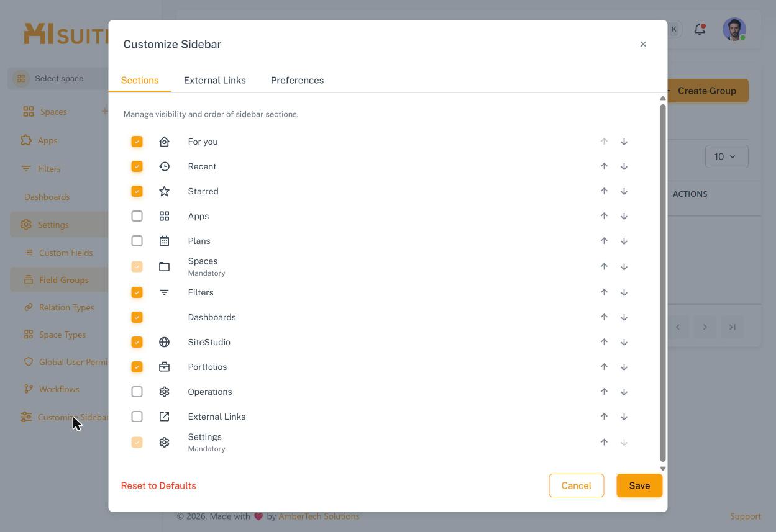Open Space Types in sidebar
This screenshot has width=776, height=532.
(62, 335)
